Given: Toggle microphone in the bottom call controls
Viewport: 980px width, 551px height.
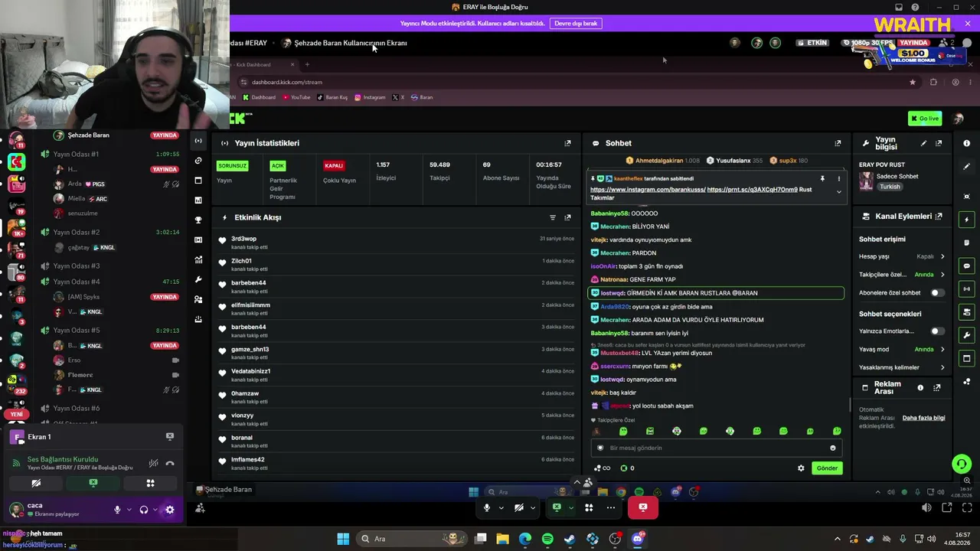Looking at the screenshot, I should pos(486,507).
